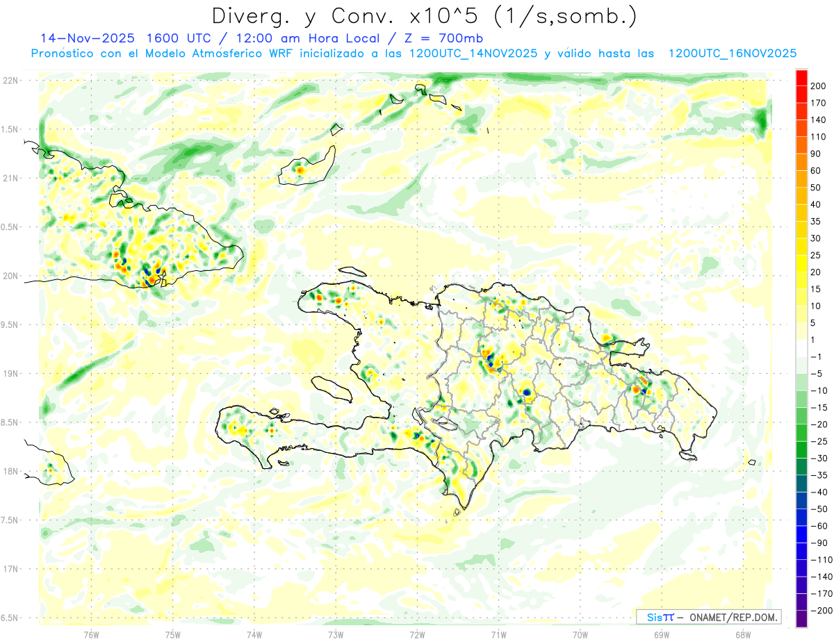Click the orange swatch between colorbar labels 90 and 60
This screenshot has height=644, width=834.
coord(801,162)
